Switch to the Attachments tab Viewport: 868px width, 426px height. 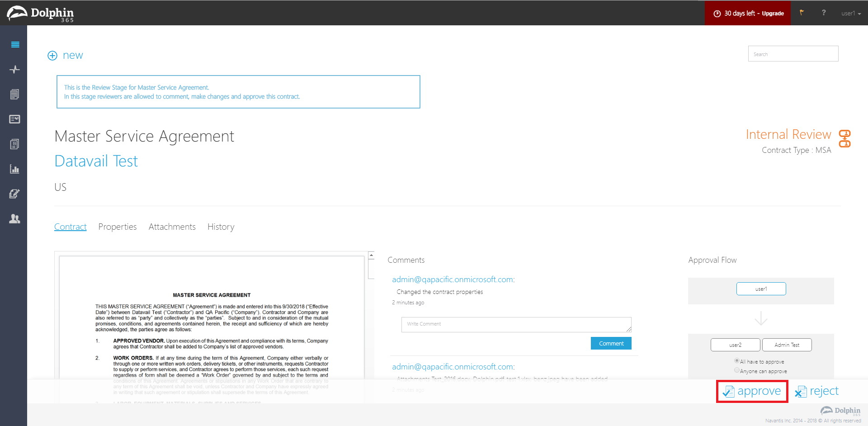point(172,227)
